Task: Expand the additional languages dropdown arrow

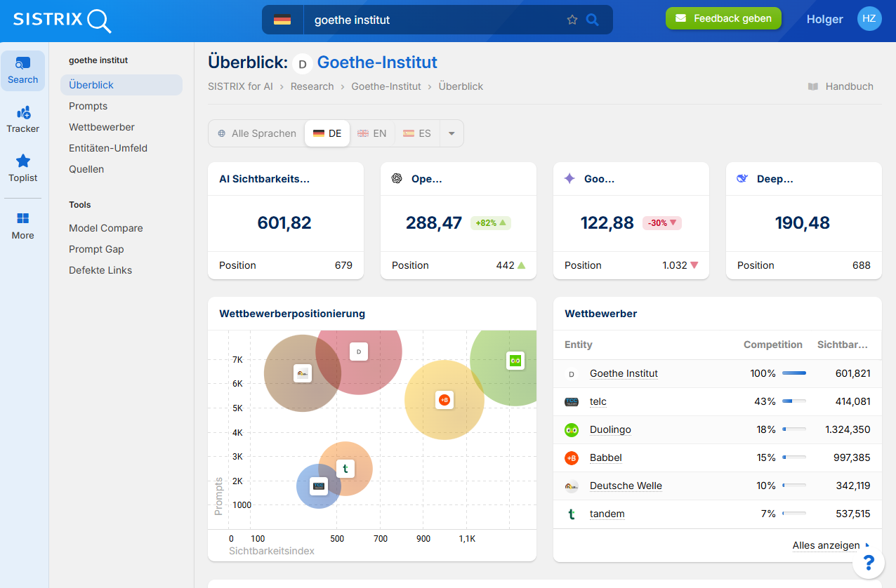Action: point(452,133)
